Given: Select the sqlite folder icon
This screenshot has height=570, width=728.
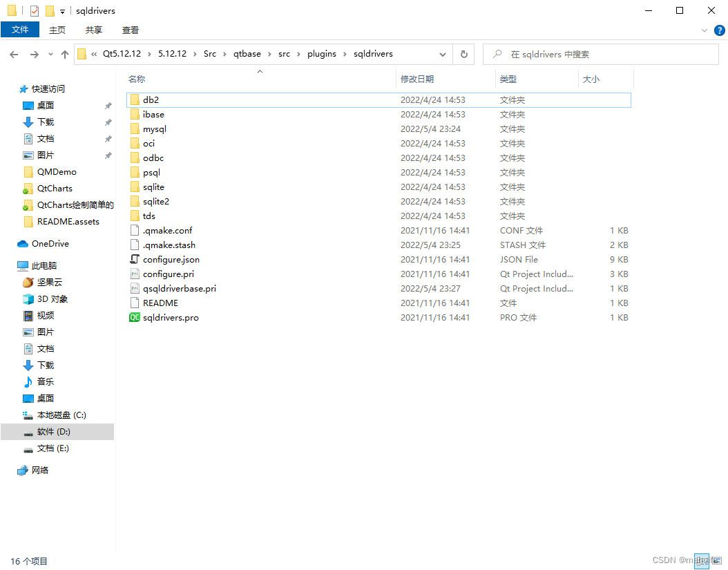Looking at the screenshot, I should pyautogui.click(x=135, y=187).
